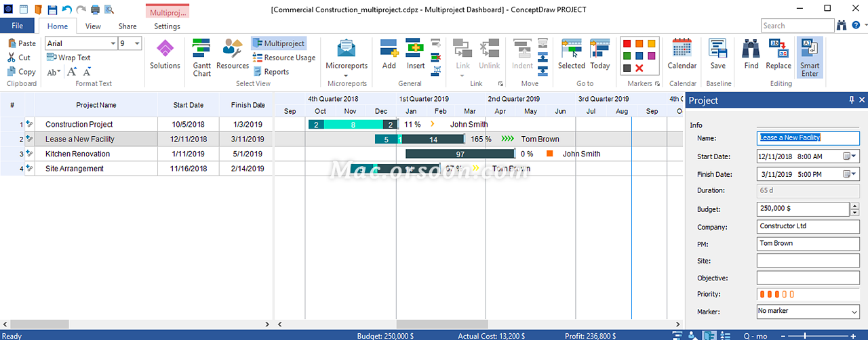868x340 pixels.
Task: Open the Resources view
Action: (x=233, y=54)
